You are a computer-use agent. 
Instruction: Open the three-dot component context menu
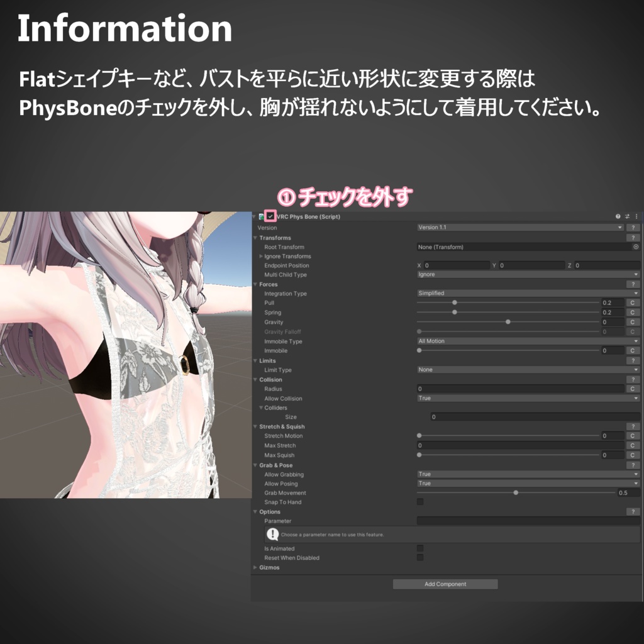coord(636,216)
